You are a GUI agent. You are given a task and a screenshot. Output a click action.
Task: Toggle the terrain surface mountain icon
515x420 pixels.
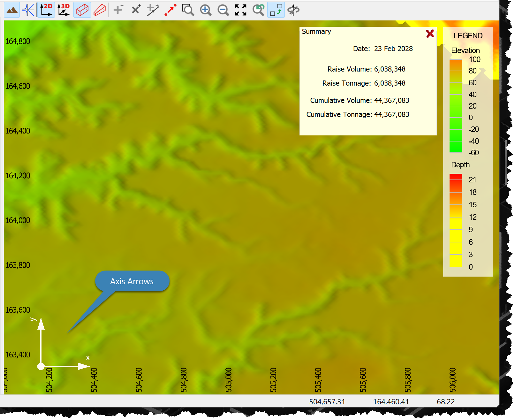12,10
